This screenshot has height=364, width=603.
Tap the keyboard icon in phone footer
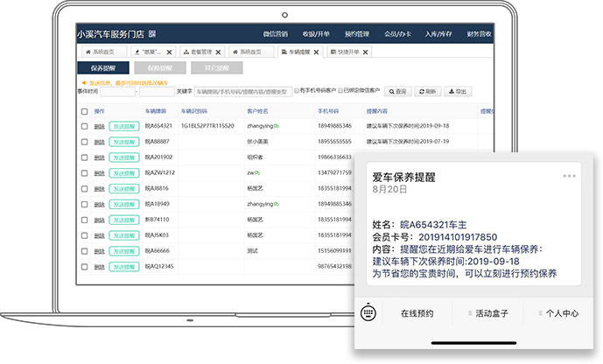click(x=368, y=313)
